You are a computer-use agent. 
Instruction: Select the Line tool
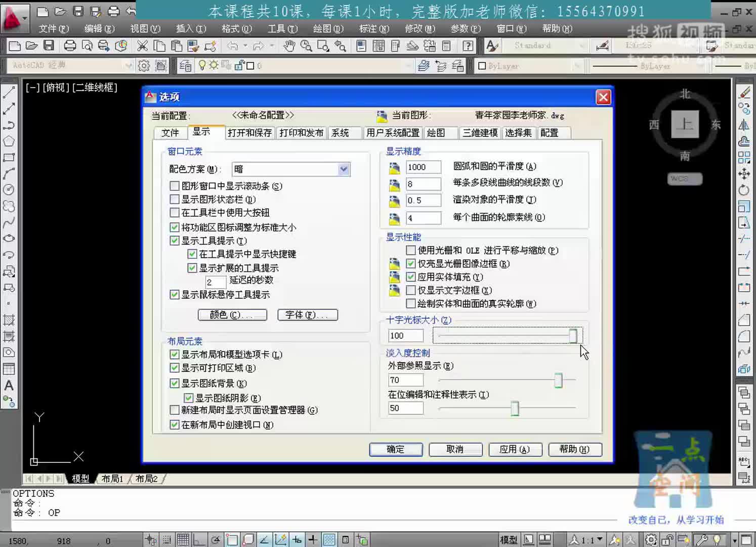pos(9,91)
